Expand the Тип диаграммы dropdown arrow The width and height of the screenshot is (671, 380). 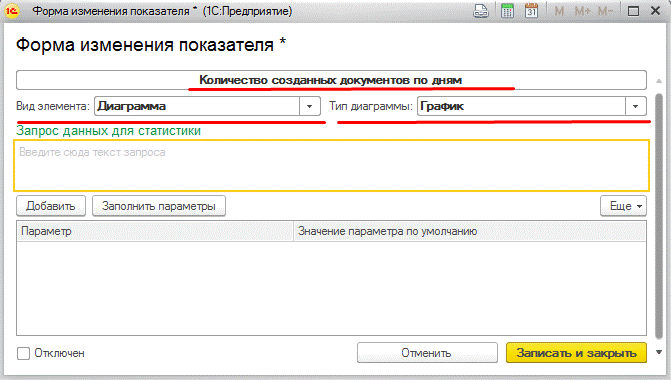[635, 106]
